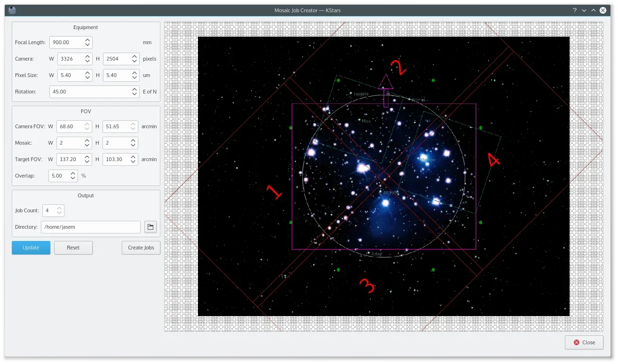Screen dimensions: 618x364
Task: Click the Close button at bottom right
Action: click(584, 342)
